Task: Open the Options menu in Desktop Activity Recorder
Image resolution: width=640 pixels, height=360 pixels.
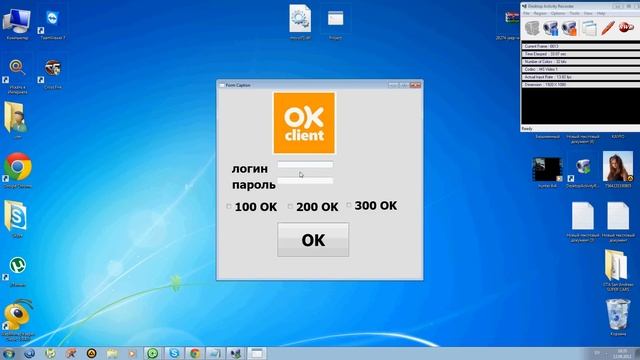Action: click(x=558, y=13)
